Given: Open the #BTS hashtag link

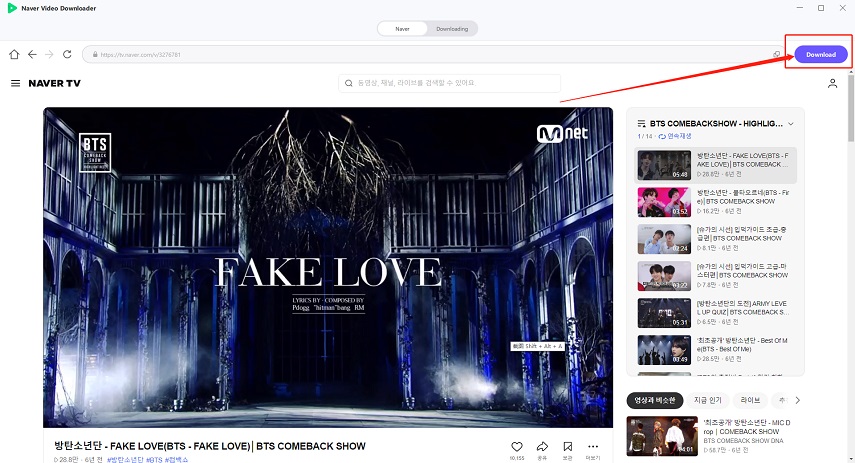Looking at the screenshot, I should pyautogui.click(x=155, y=460).
